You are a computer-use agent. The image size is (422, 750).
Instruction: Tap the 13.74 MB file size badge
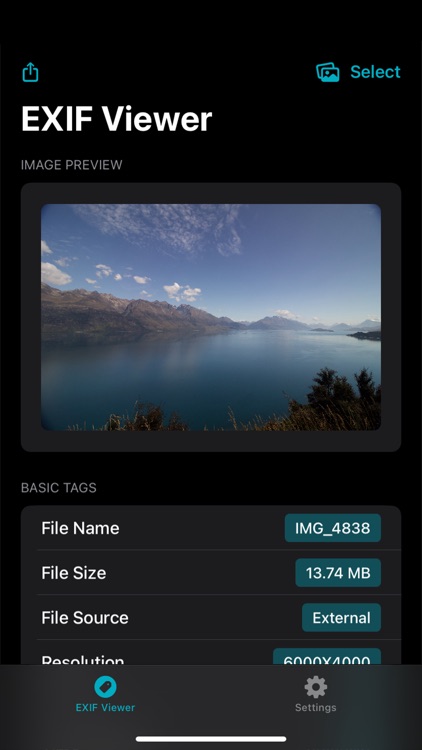[x=338, y=573]
